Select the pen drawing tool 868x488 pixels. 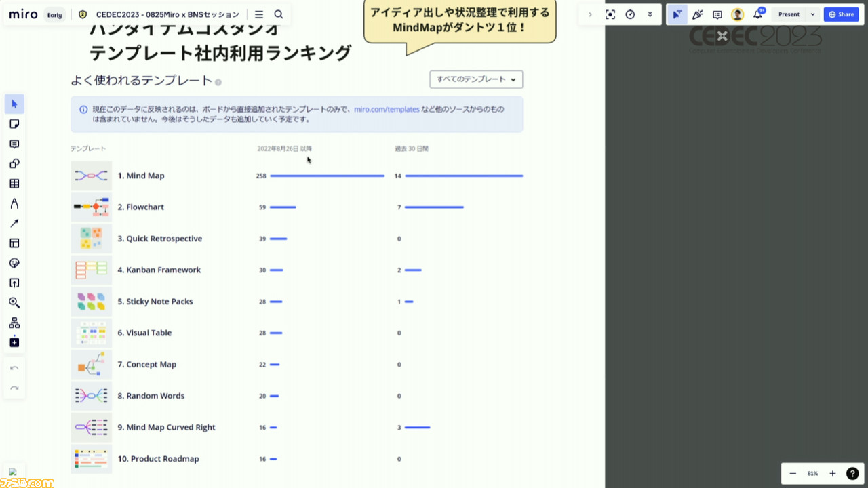pyautogui.click(x=14, y=203)
